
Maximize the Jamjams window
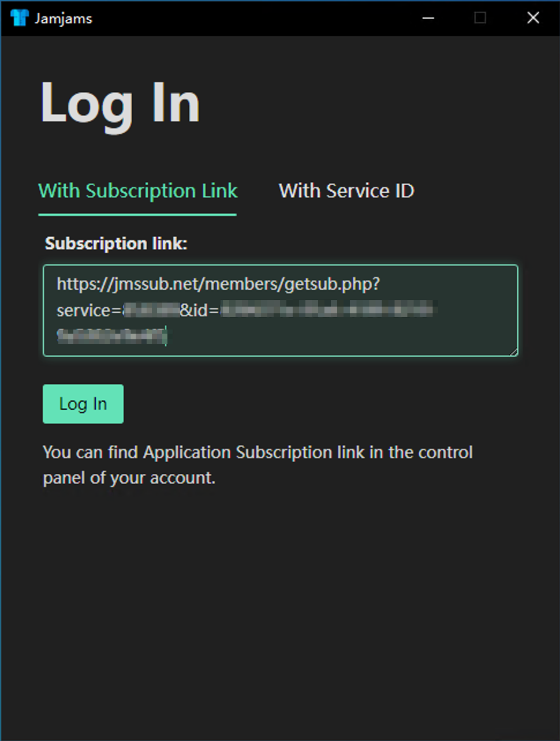coord(480,18)
